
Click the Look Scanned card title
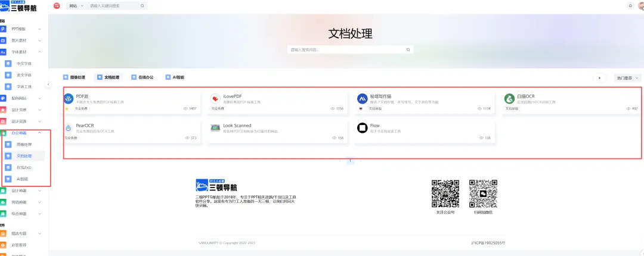click(237, 126)
